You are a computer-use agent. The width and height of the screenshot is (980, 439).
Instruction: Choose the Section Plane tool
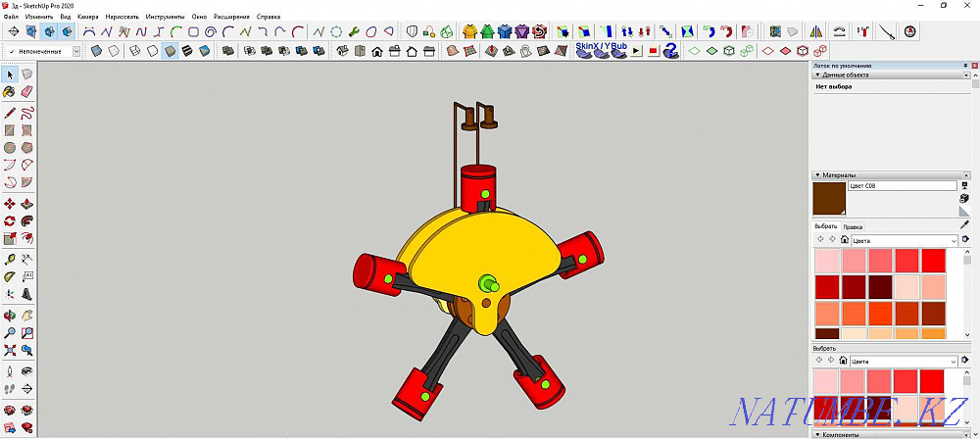pos(26,388)
